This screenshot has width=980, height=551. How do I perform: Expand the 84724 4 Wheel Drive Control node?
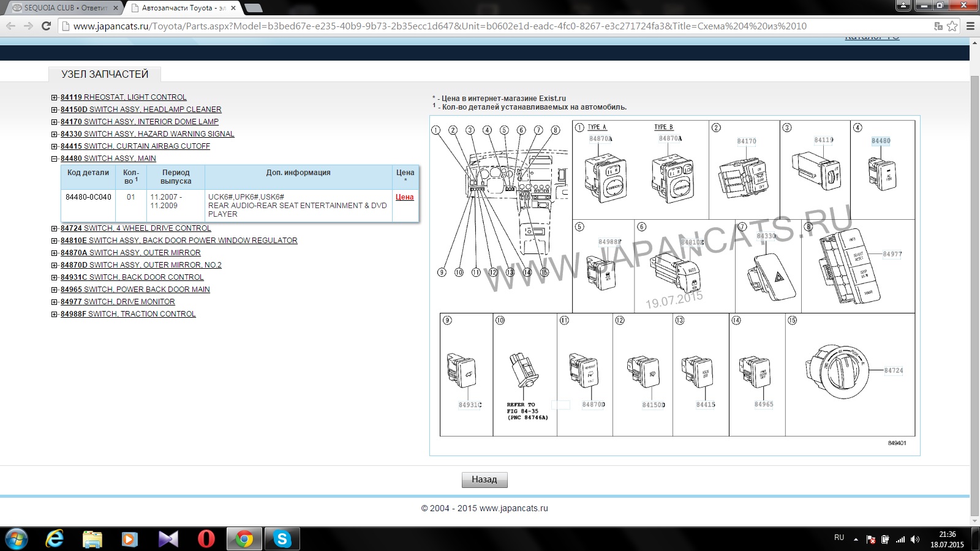[x=55, y=228]
